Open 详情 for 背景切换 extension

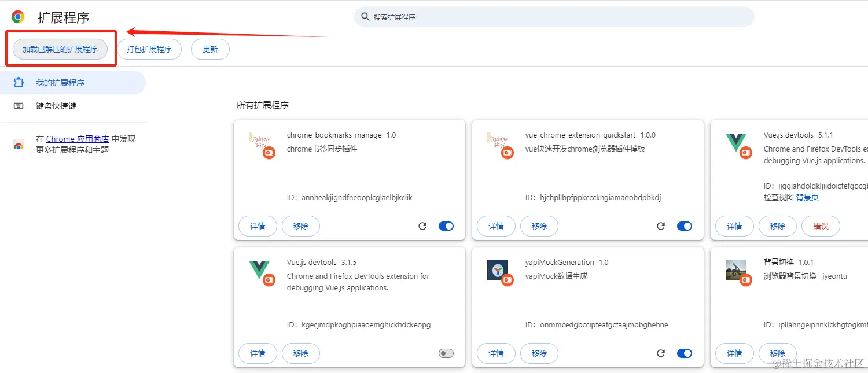[734, 353]
